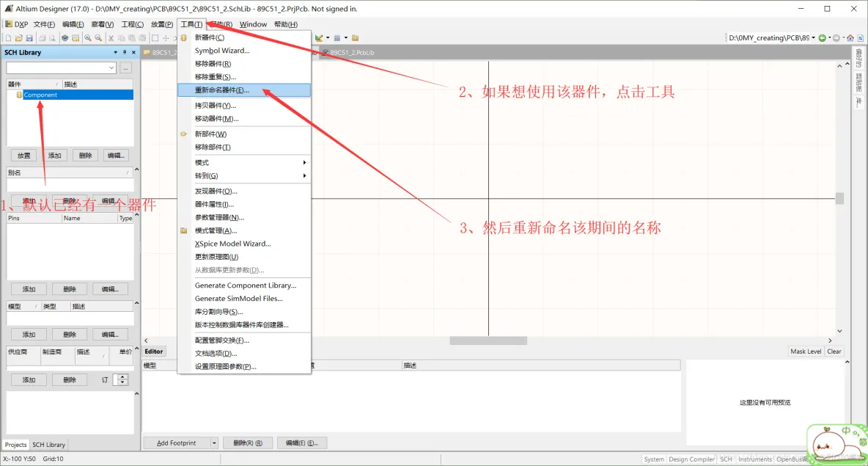Click the move selection cross icon
This screenshot has height=466, width=868.
pos(166,38)
